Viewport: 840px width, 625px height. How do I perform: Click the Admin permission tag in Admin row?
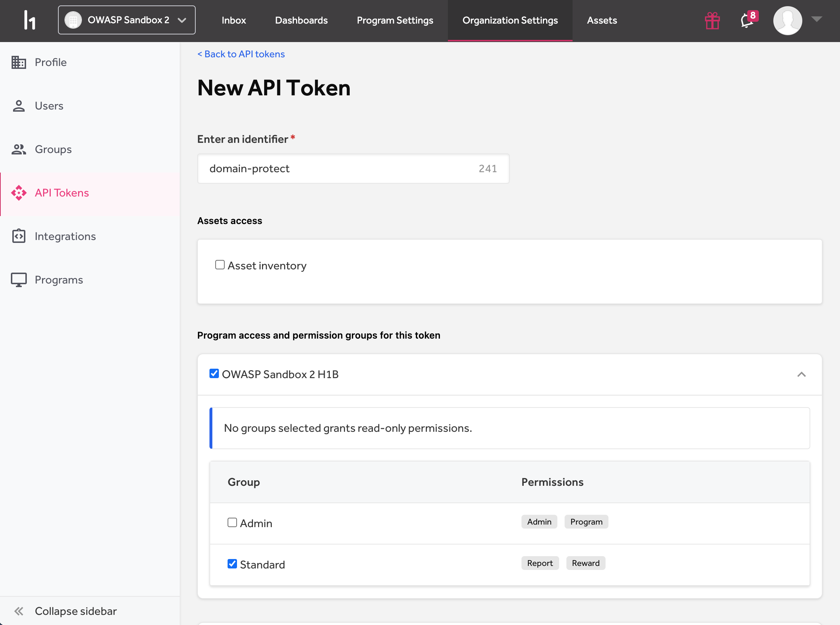(539, 522)
